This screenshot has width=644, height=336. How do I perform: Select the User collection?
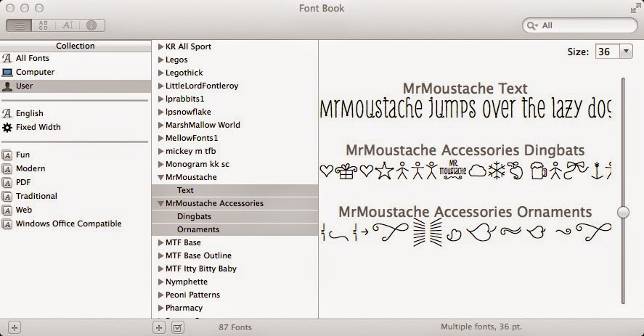click(x=76, y=86)
